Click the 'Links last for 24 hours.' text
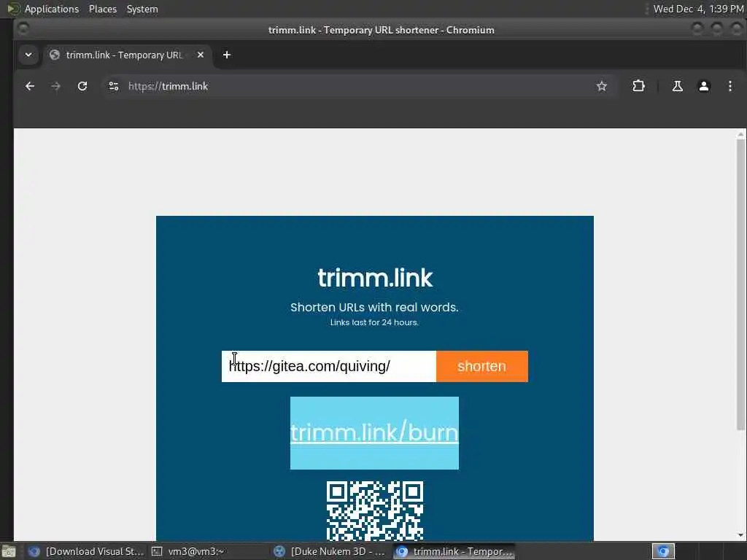This screenshot has height=560, width=747. (374, 322)
